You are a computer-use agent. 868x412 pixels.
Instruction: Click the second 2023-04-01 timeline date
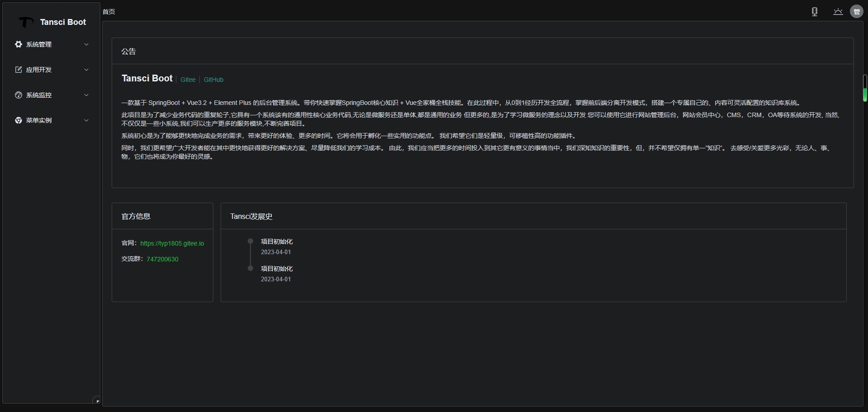[x=276, y=279]
